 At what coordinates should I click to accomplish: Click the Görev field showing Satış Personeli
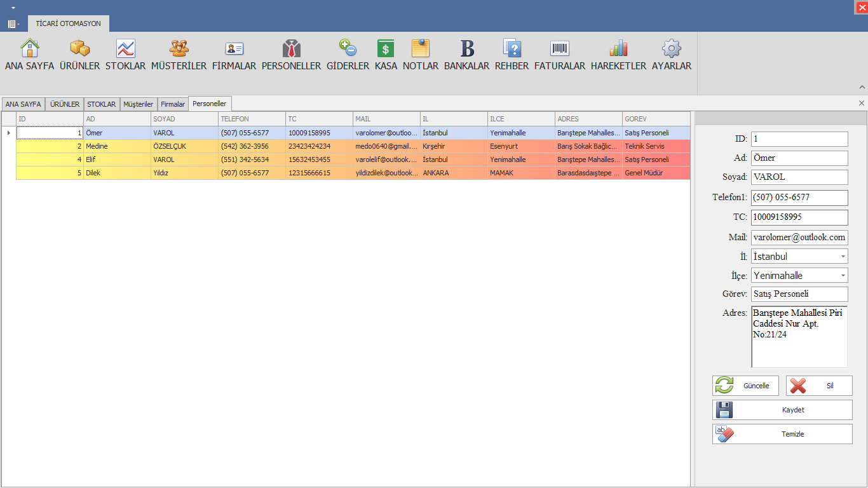tap(799, 294)
